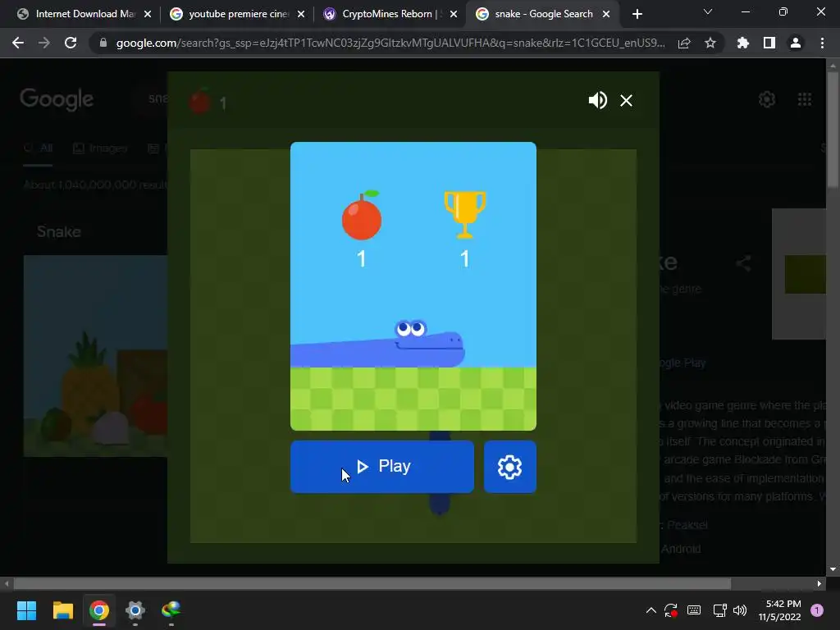The height and width of the screenshot is (630, 840).
Task: Close the youtube premiere tab
Action: [301, 15]
